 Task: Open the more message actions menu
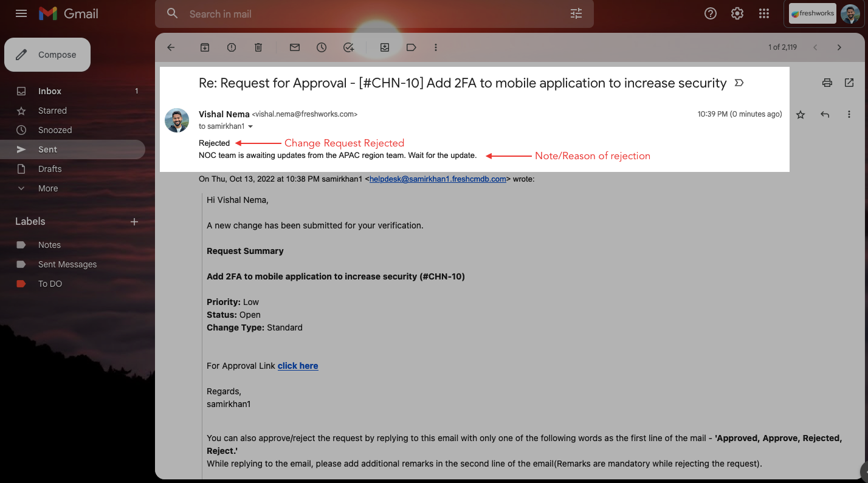(x=849, y=114)
